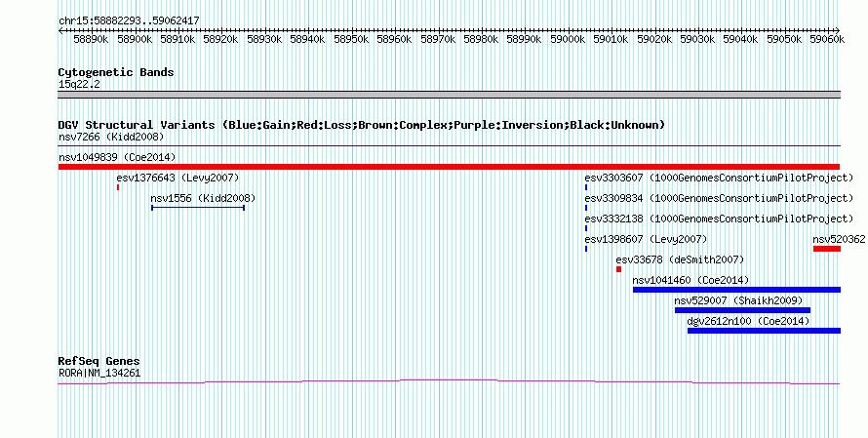Click the nsv1049839 (Coe2014) red loss bar
The width and height of the screenshot is (868, 438).
coord(449,167)
